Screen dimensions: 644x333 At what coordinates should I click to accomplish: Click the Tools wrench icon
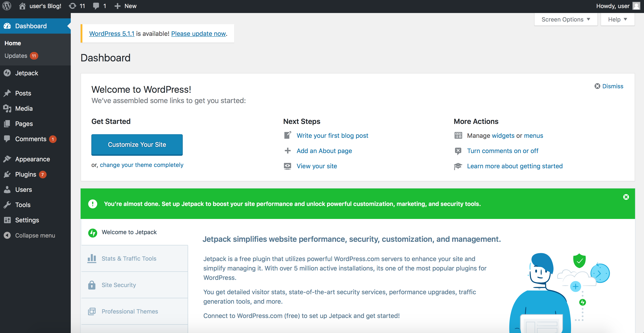(x=7, y=205)
